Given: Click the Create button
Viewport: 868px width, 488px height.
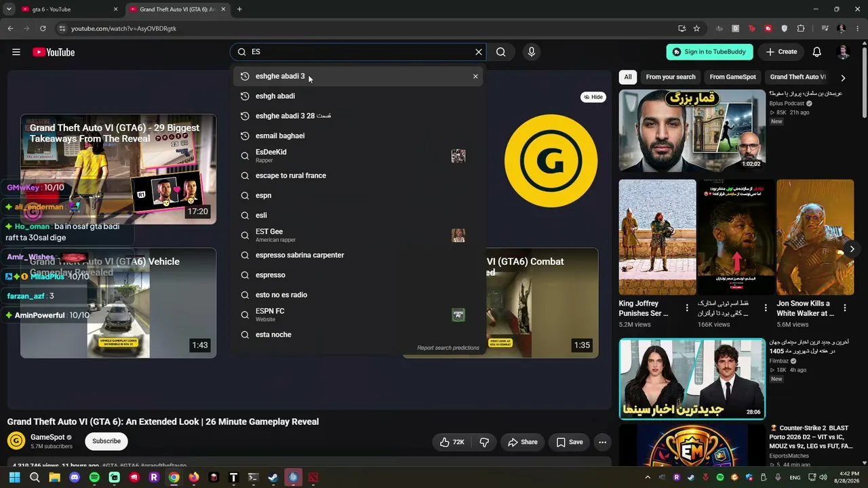Looking at the screenshot, I should (x=781, y=52).
